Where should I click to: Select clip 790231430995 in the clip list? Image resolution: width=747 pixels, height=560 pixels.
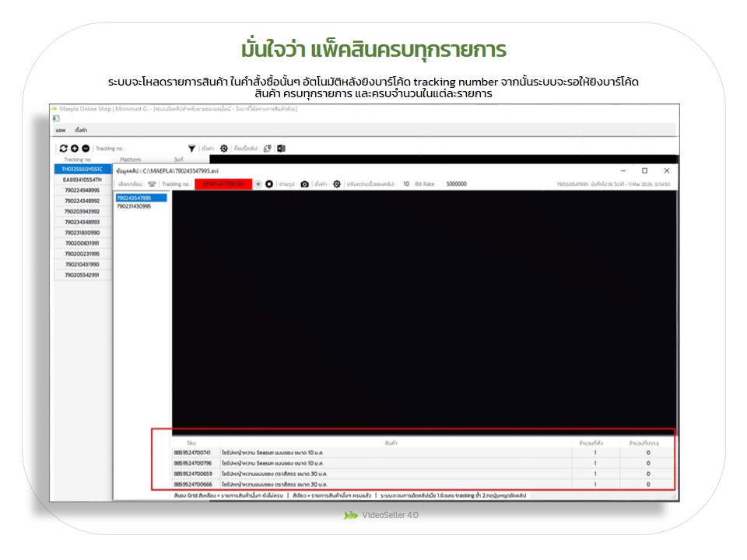[x=134, y=206]
